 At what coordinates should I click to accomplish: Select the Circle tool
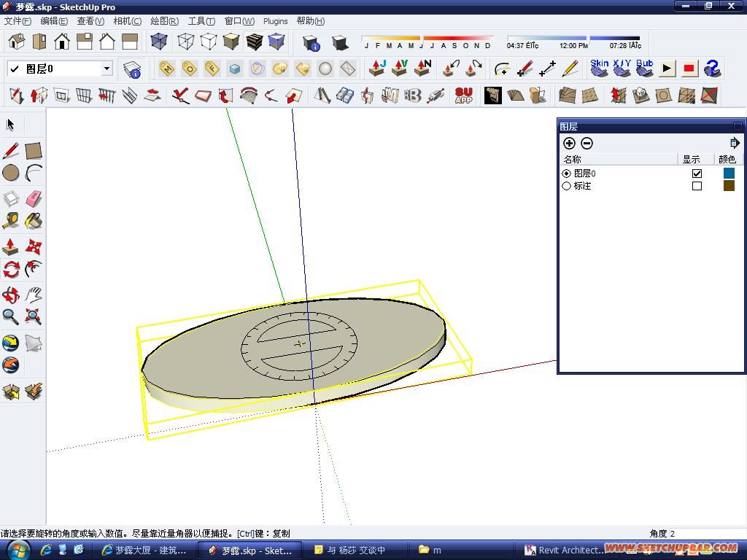(10, 173)
